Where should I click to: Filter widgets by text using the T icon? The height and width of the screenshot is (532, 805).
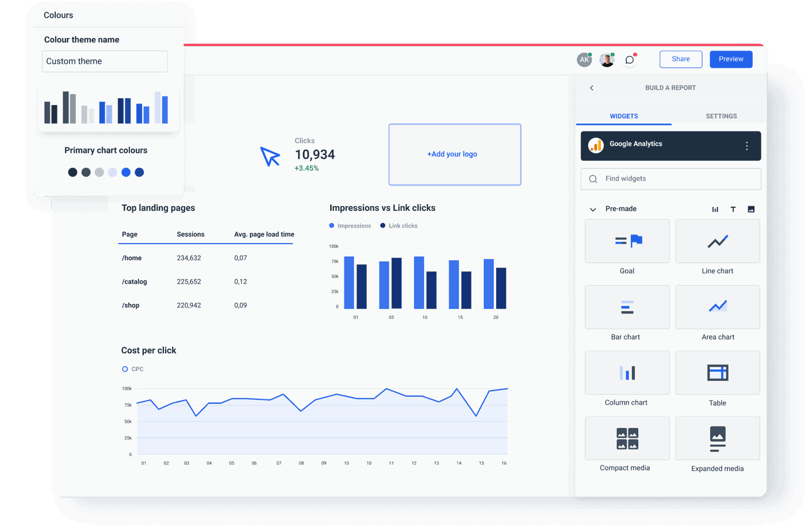[x=733, y=209]
